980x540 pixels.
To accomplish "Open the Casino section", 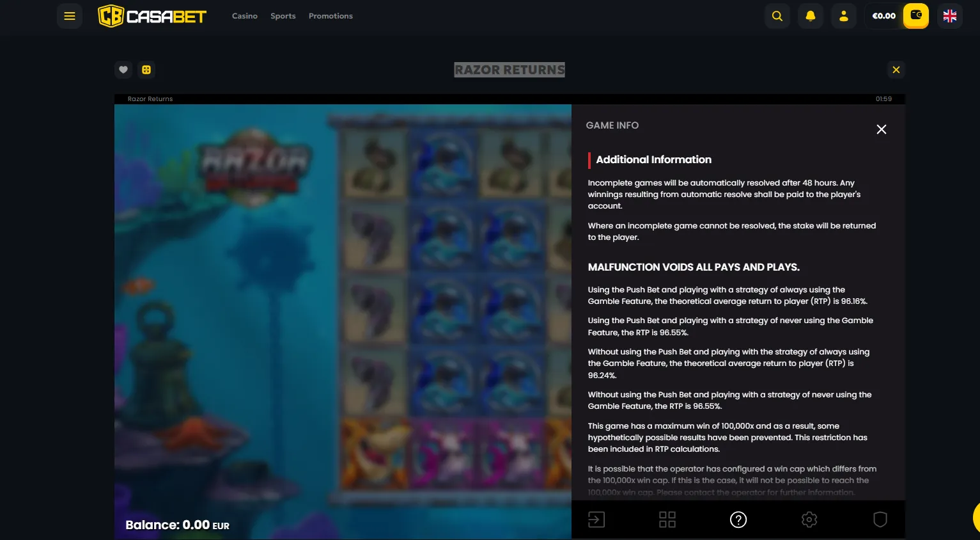I will click(245, 16).
